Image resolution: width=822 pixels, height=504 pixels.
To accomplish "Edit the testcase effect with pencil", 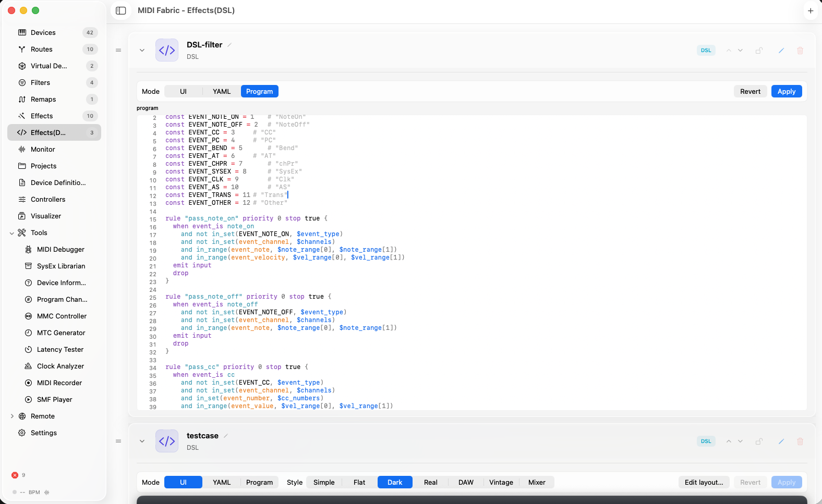I will tap(781, 441).
